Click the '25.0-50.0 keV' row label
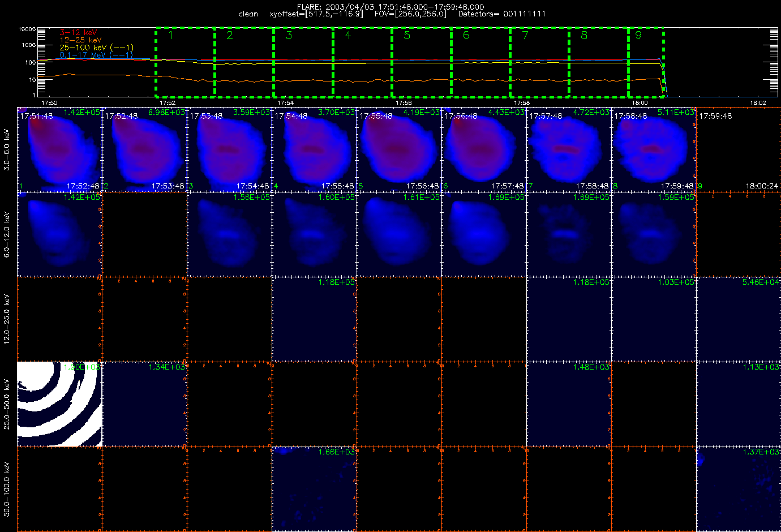Screen dimensions: 781x532 click(x=7, y=404)
